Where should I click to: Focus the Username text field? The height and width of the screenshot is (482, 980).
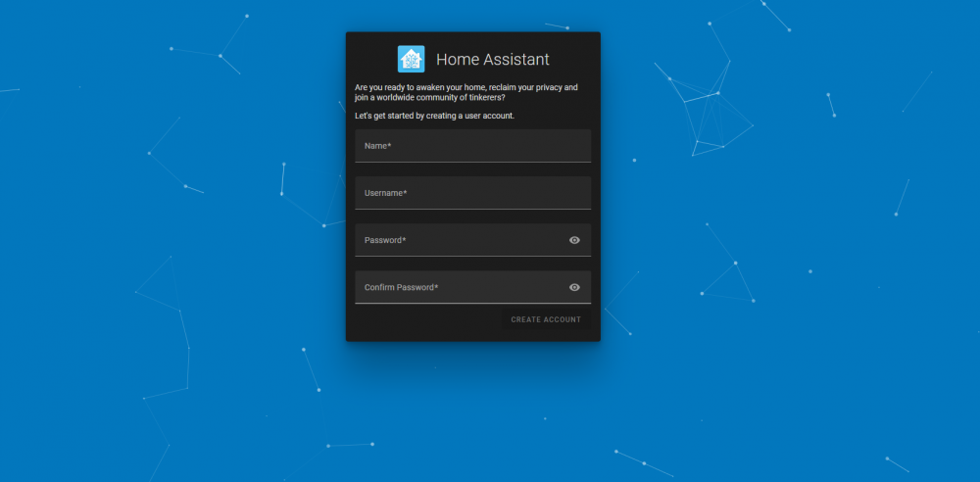pyautogui.click(x=473, y=193)
